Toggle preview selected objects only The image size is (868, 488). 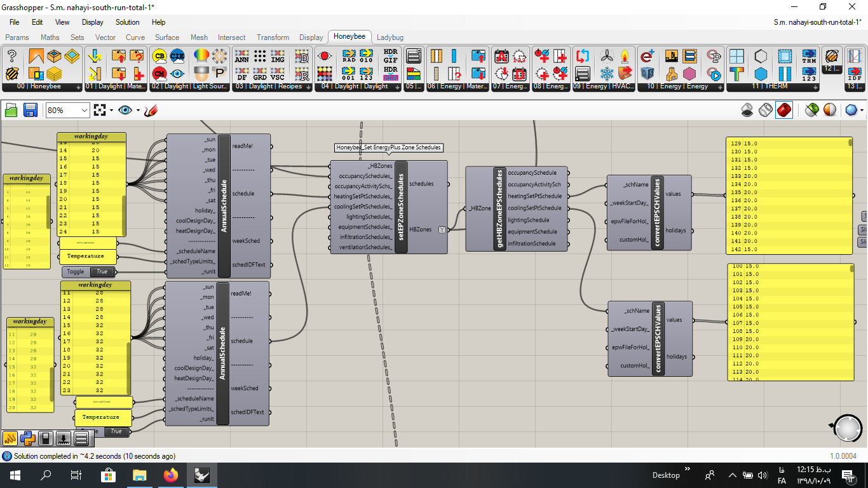811,111
